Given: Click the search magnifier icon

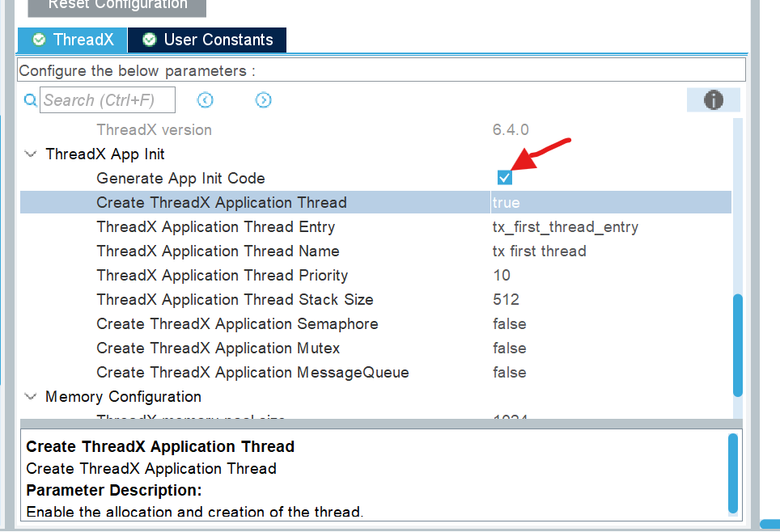Looking at the screenshot, I should (x=31, y=100).
